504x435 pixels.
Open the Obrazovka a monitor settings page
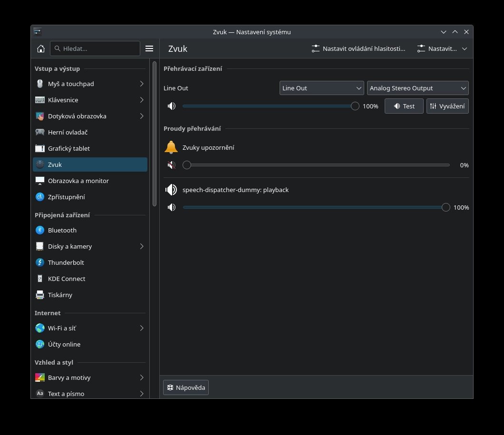78,181
